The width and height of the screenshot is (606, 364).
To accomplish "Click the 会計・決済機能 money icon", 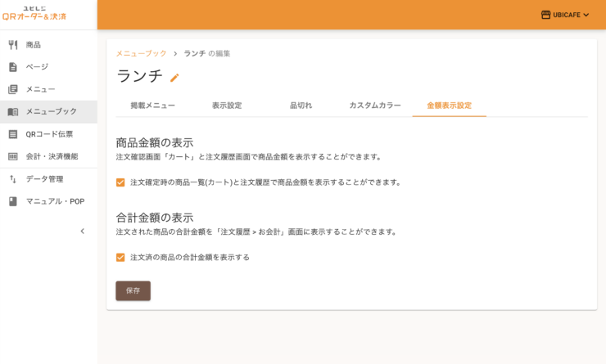I will (x=13, y=156).
